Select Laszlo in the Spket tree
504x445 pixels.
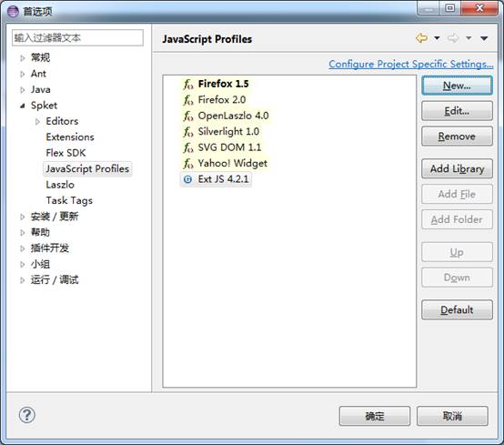60,185
